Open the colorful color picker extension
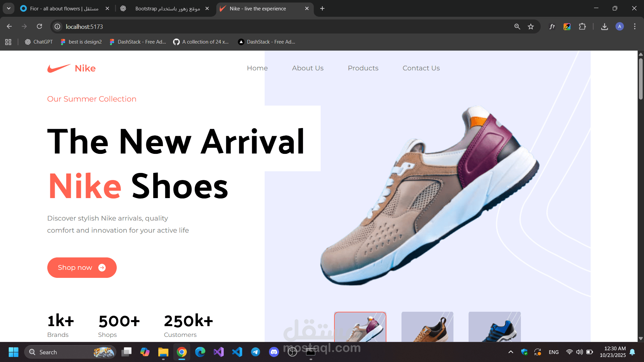The width and height of the screenshot is (644, 362). [567, 26]
